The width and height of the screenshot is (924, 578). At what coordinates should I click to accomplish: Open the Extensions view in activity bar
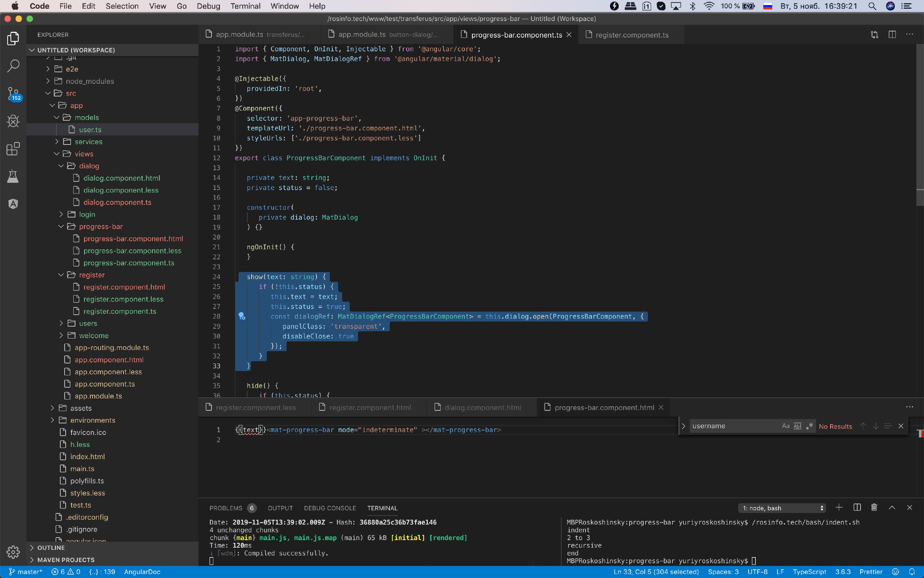coord(13,149)
